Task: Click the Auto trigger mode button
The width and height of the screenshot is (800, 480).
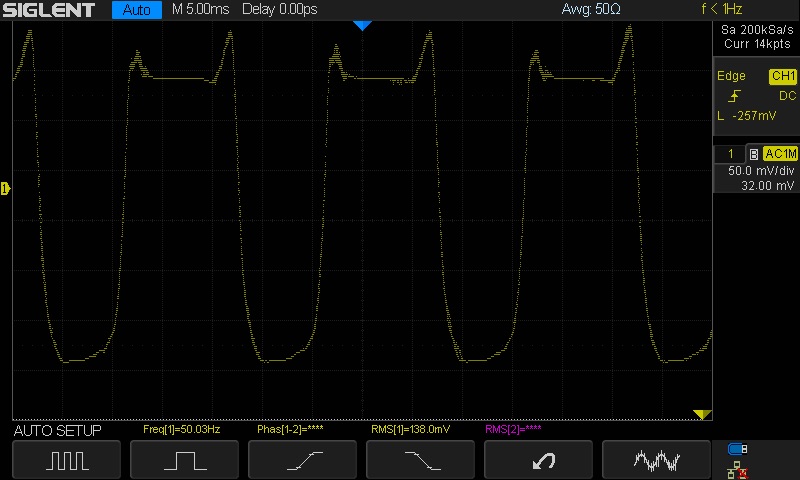Action: (137, 10)
